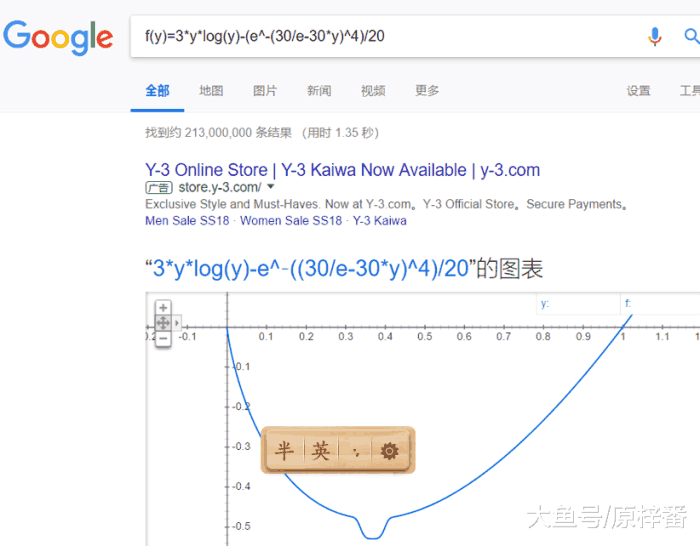
Task: Activate voice search microphone
Action: (x=655, y=37)
